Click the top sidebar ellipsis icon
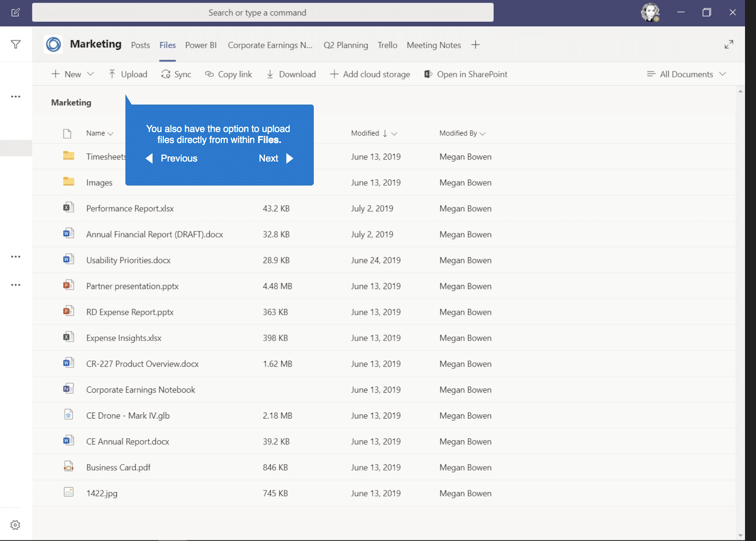The width and height of the screenshot is (756, 541). [x=16, y=96]
